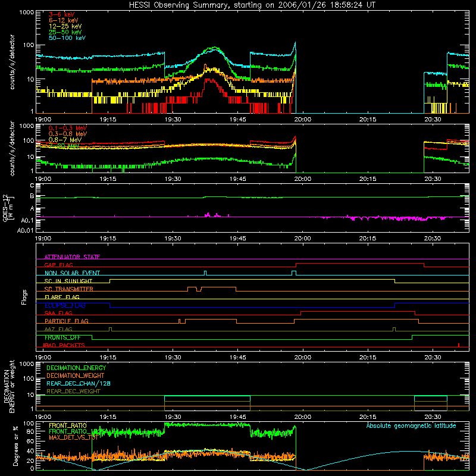The width and height of the screenshot is (476, 476).
Task: Click the REAR_DEC_WEIGHT legend label
Action: point(73,392)
